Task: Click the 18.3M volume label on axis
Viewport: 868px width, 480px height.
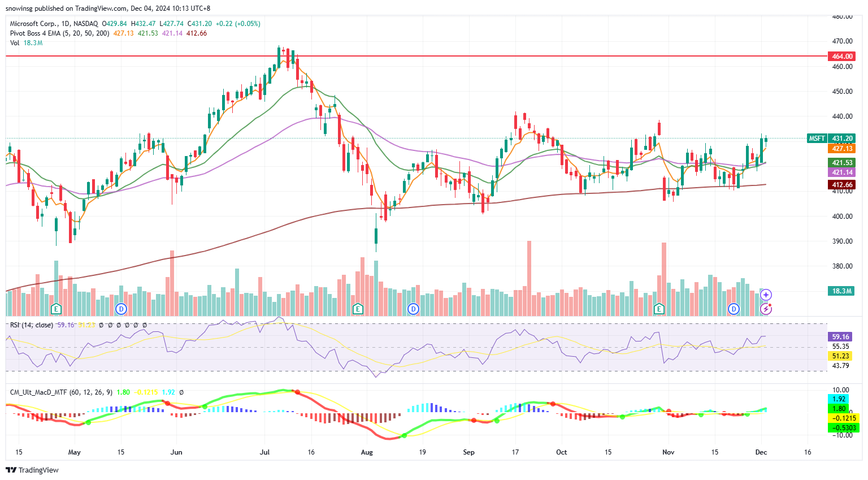Action: 842,291
